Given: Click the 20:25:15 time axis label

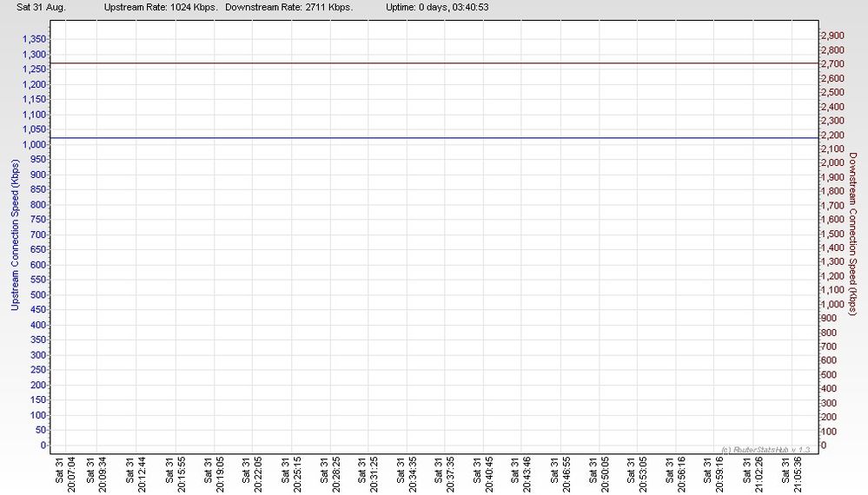Looking at the screenshot, I should point(296,474).
